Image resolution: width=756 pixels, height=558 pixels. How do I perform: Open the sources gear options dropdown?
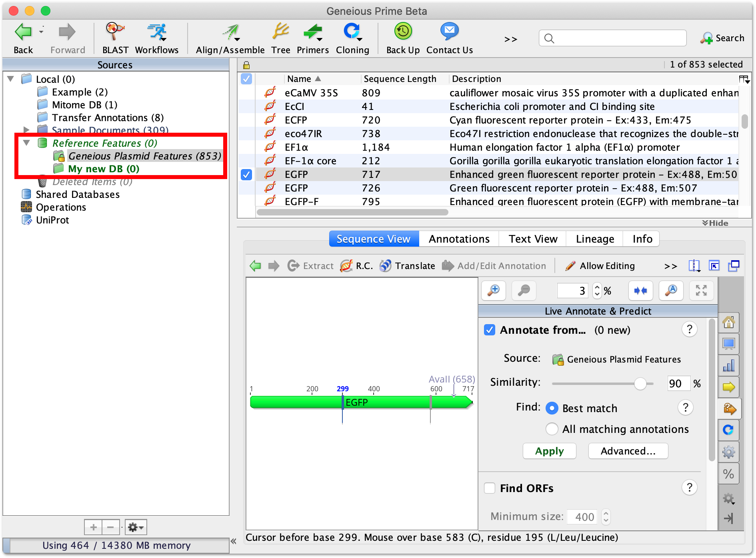click(136, 528)
